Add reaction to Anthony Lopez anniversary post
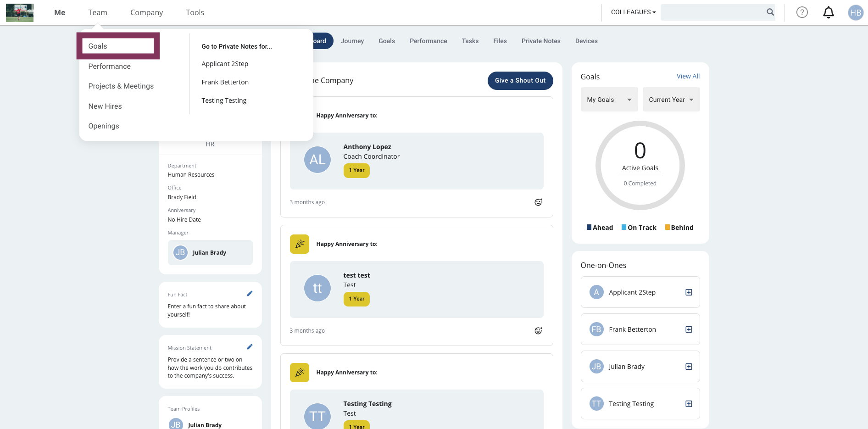The image size is (868, 429). (x=539, y=202)
